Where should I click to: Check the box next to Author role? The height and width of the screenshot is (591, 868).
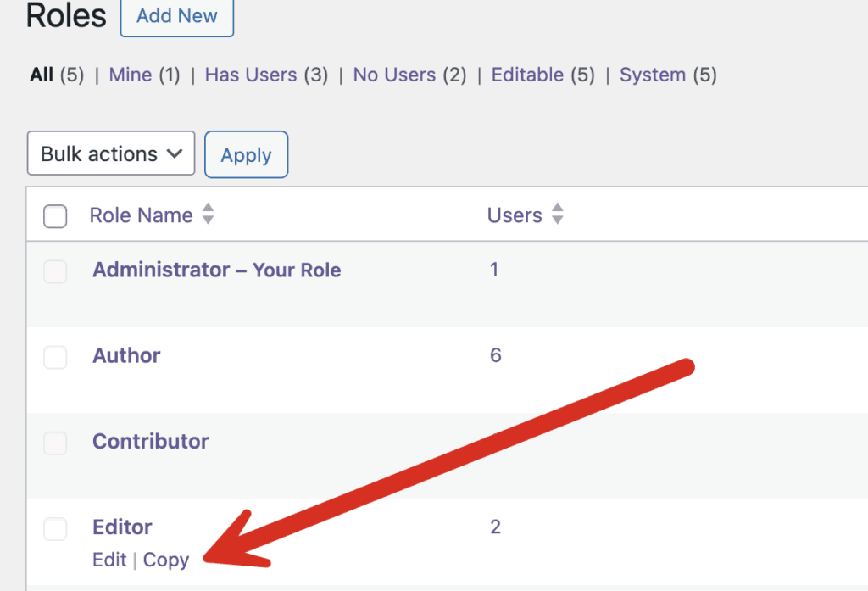click(54, 357)
